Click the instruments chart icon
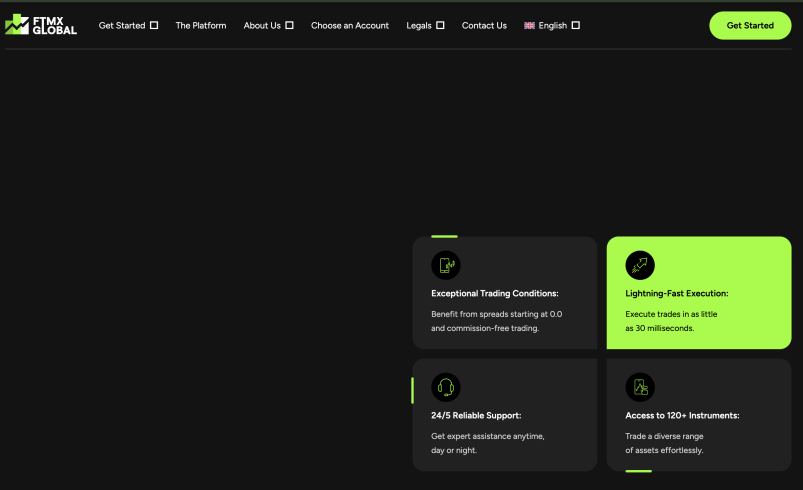The image size is (803, 490). (x=640, y=387)
